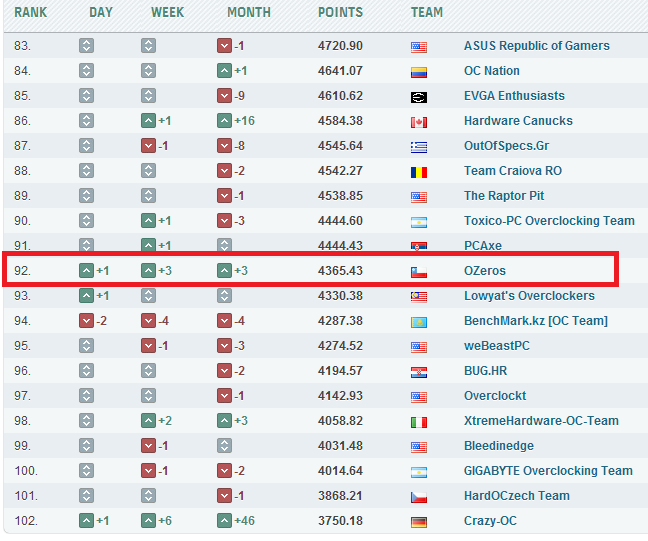The width and height of the screenshot is (648, 541).
Task: Click Kazakhstan flag beside BenchMark.kz
Action: coord(419,322)
